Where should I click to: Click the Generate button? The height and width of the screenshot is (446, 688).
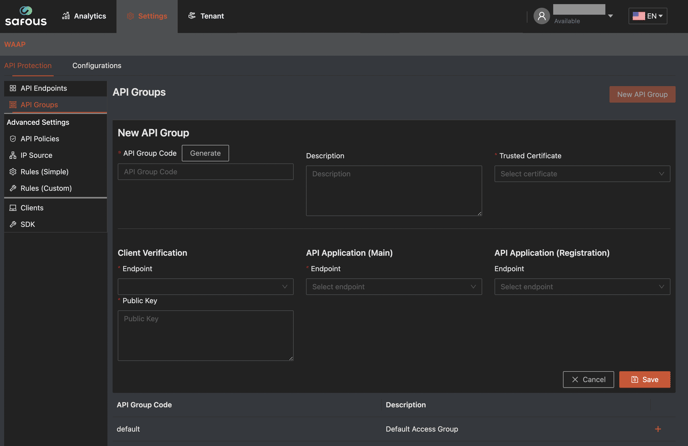pyautogui.click(x=205, y=153)
